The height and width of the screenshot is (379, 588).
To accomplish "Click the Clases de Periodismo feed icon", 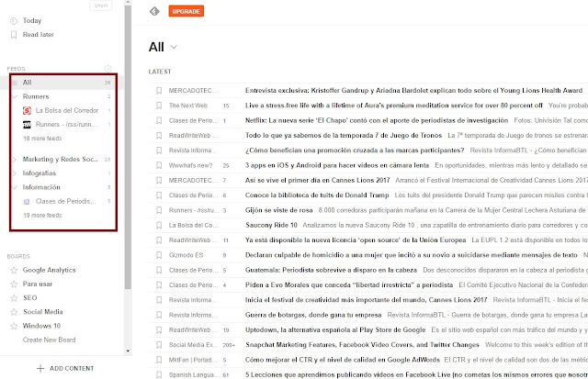I will click(x=27, y=202).
